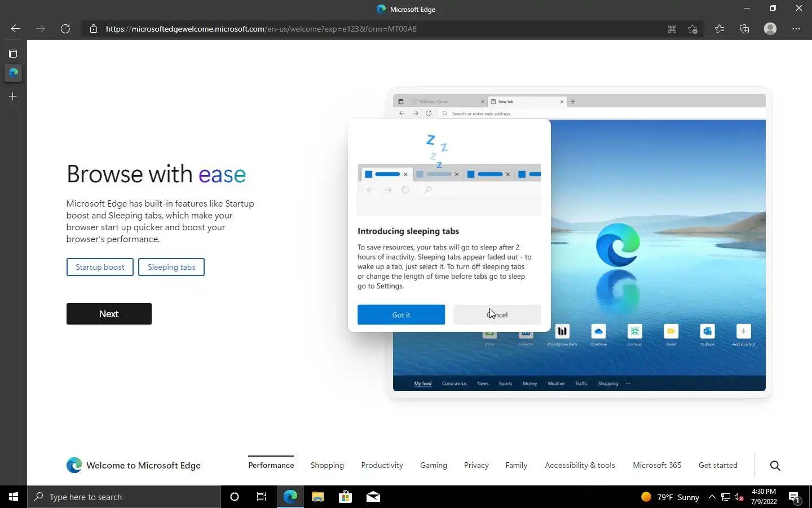Click Got it in sleeping tabs dialog
Viewport: 812px width, 508px height.
tap(401, 314)
